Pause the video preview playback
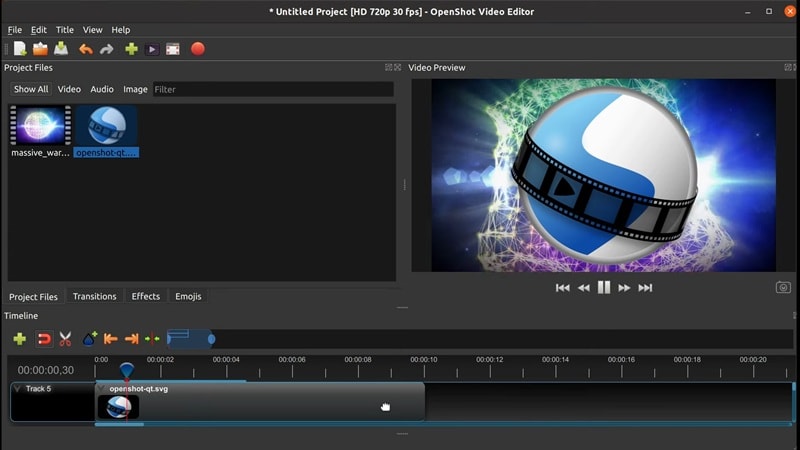 click(x=604, y=288)
